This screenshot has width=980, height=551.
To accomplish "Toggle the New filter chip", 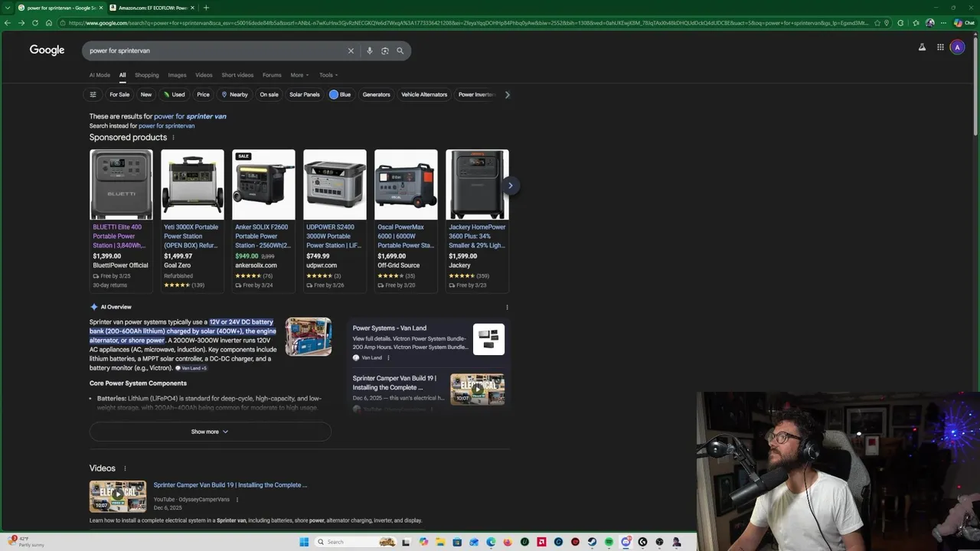I will [146, 95].
